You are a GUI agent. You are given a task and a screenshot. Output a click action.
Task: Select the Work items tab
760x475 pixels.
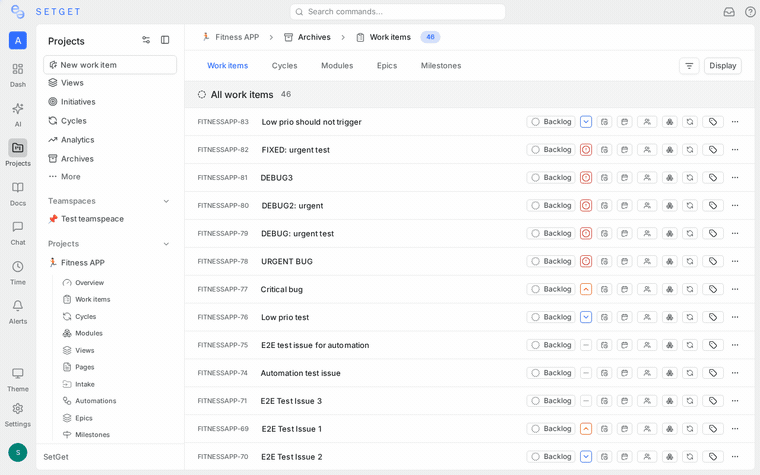227,66
